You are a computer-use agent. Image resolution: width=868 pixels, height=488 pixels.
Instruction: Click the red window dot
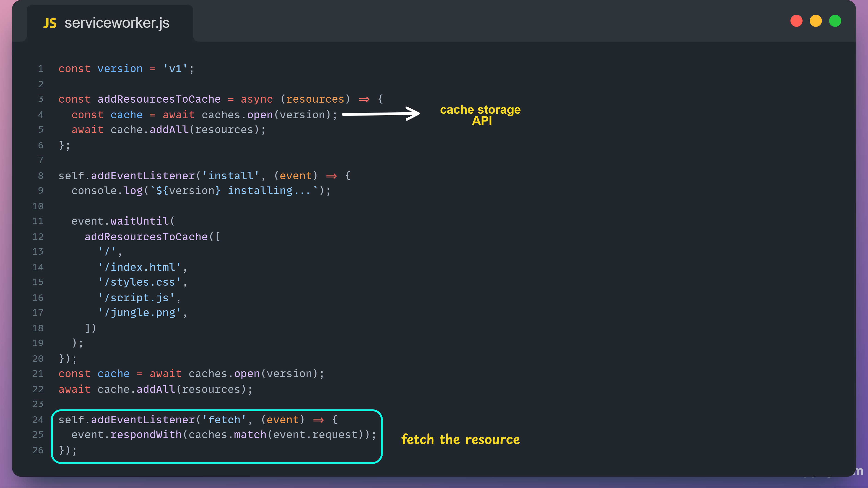(796, 21)
